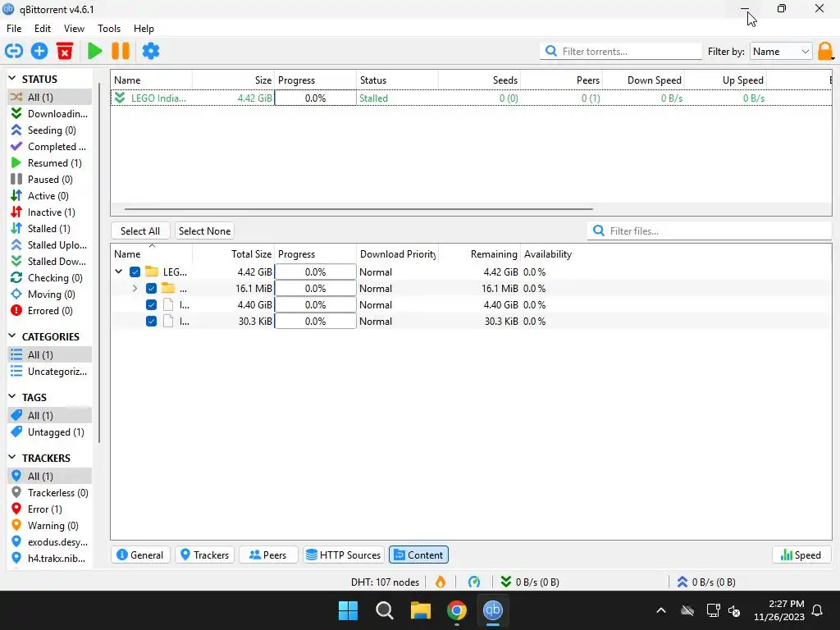Select the Trackerless (0) tracker filter
Image resolution: width=840 pixels, height=630 pixels.
tap(50, 493)
